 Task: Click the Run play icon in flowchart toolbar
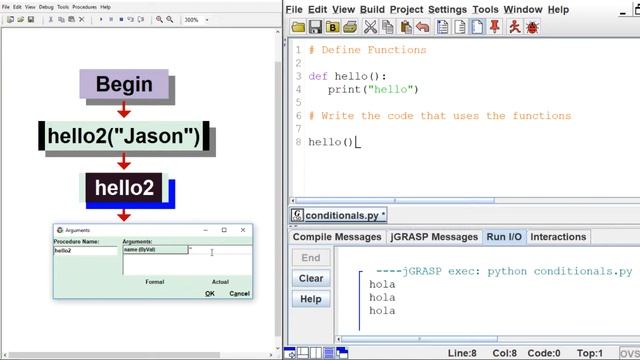[x=101, y=19]
